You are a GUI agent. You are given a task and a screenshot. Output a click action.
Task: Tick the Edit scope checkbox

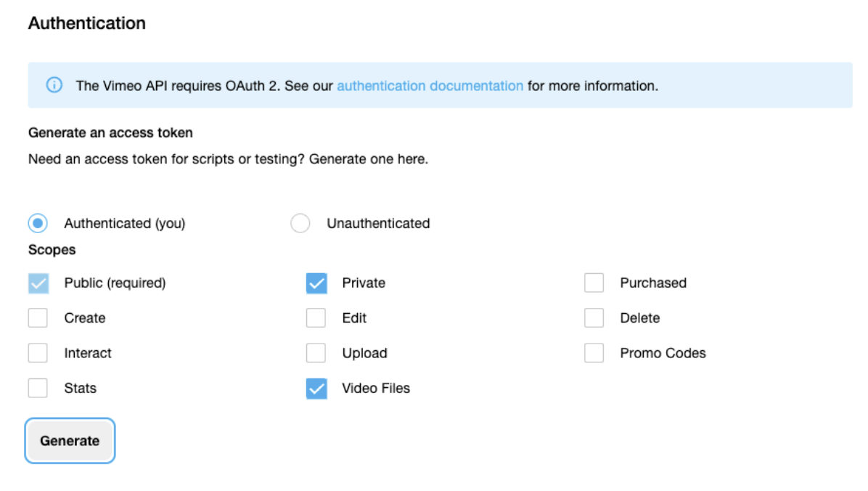point(316,318)
